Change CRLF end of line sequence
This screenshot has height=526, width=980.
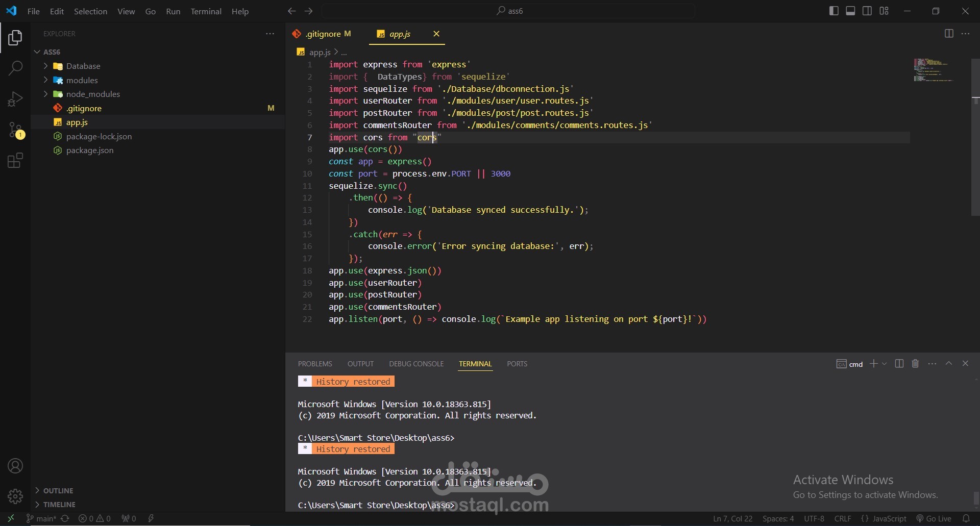(843, 518)
